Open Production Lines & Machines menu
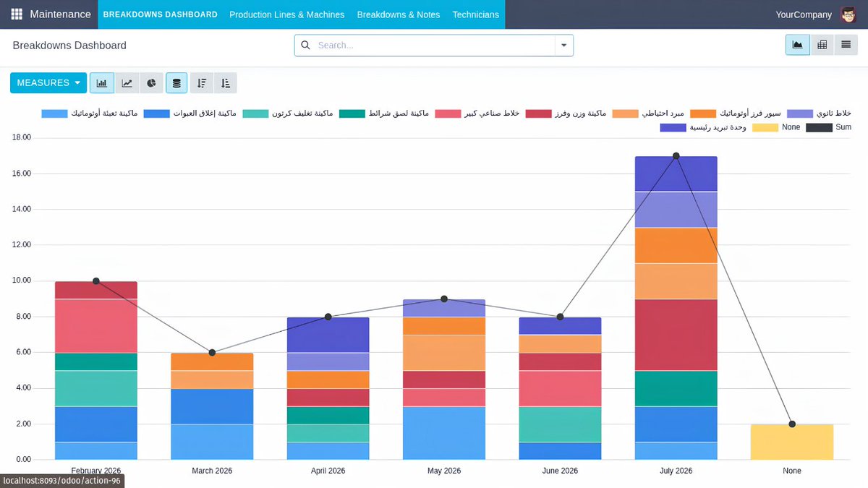Viewport: 868px width, 488px height. pyautogui.click(x=287, y=14)
